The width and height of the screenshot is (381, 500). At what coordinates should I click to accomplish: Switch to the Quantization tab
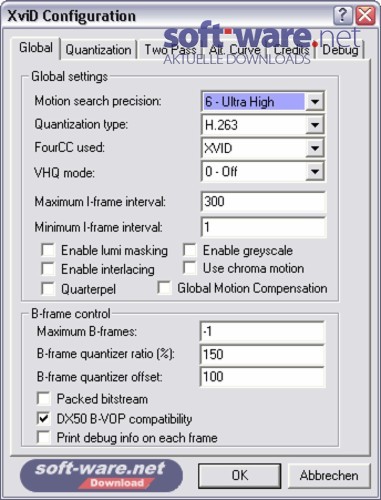click(98, 50)
